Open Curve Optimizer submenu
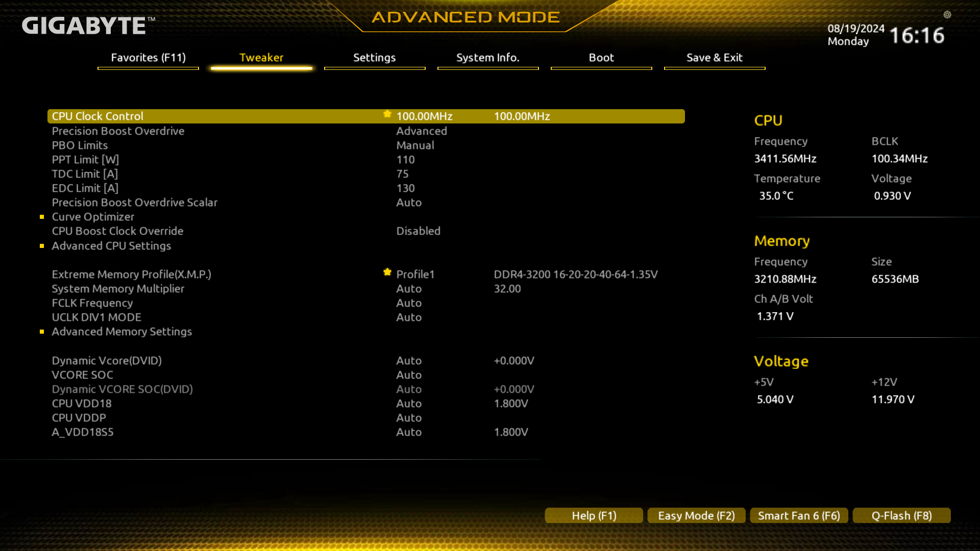The height and width of the screenshot is (551, 980). (93, 217)
